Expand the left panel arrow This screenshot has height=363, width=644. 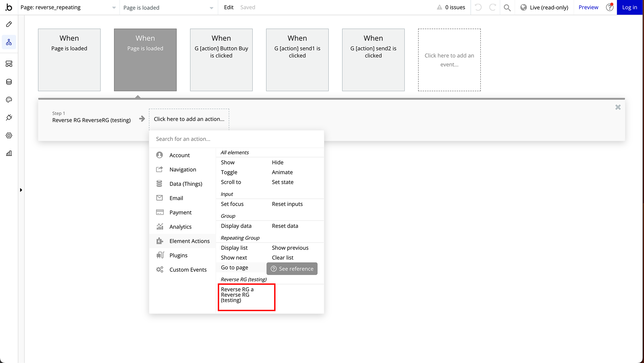21,190
